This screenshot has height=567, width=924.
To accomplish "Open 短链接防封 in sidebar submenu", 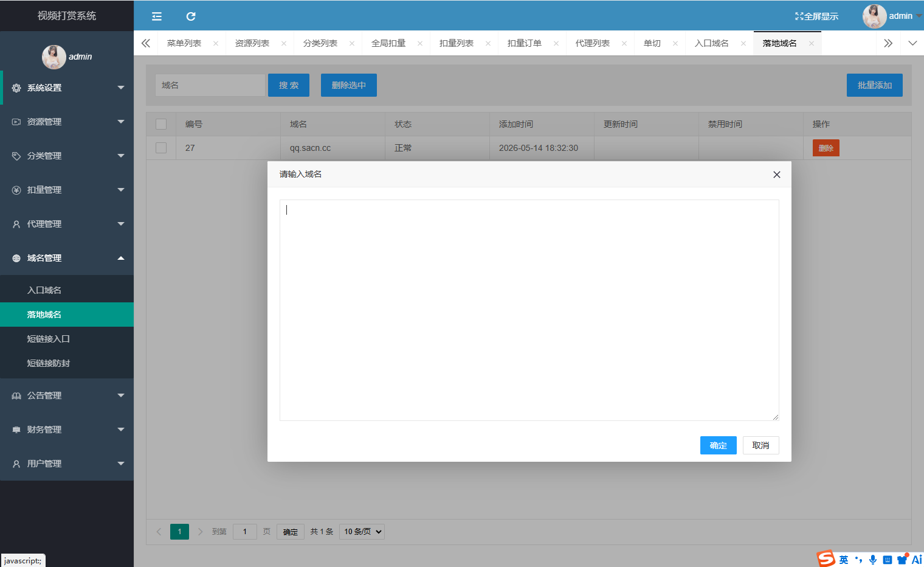I will (67, 363).
